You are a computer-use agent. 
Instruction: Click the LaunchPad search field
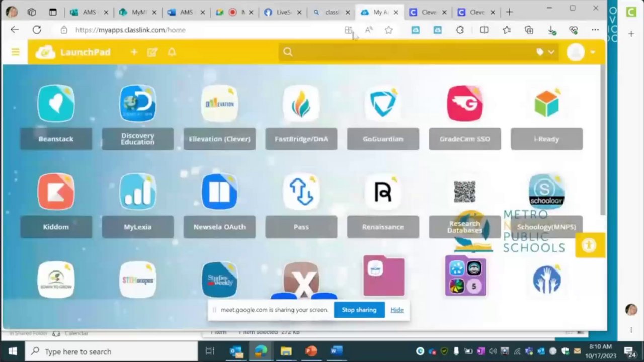click(418, 52)
